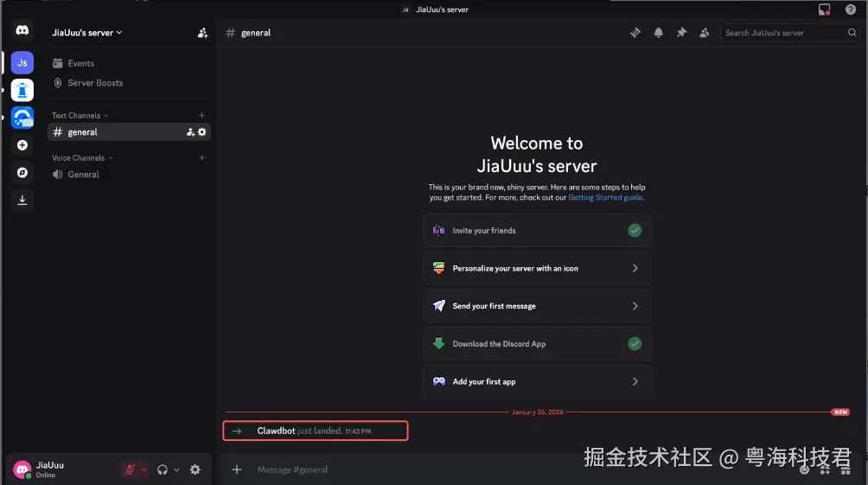Open Add your first app step
This screenshot has height=485, width=868.
536,381
